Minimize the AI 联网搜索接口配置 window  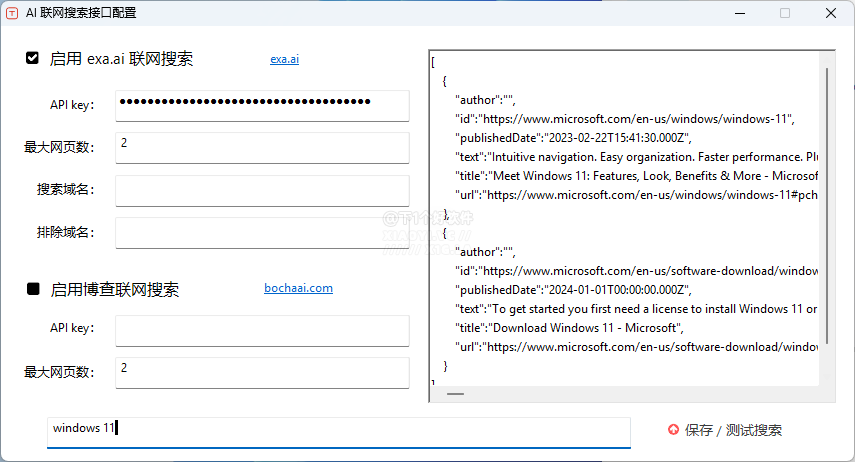[x=740, y=13]
